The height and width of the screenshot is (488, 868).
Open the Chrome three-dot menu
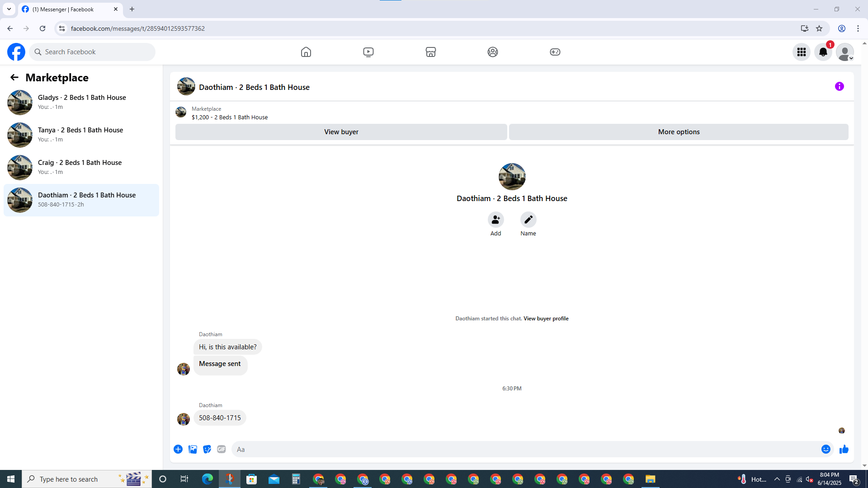tap(858, 28)
